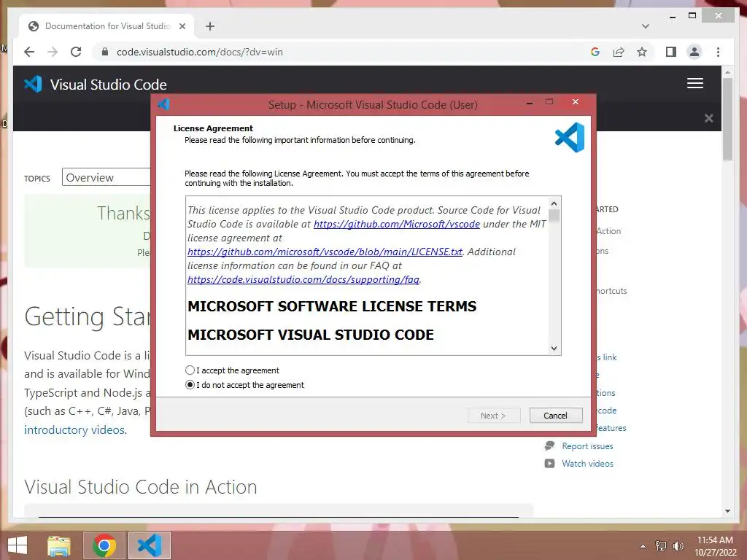
Task: Click license text scrollbar up arrow
Action: 554,203
